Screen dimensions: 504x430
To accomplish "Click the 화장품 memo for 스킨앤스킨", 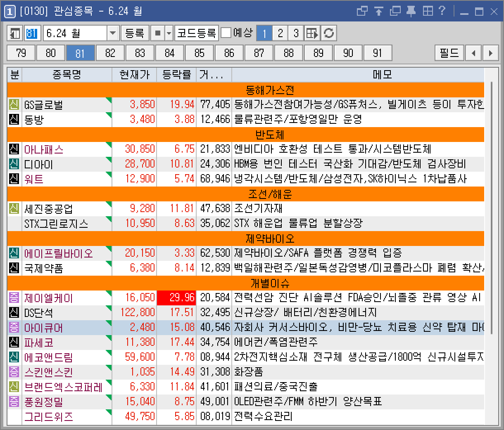I will click(x=249, y=372).
